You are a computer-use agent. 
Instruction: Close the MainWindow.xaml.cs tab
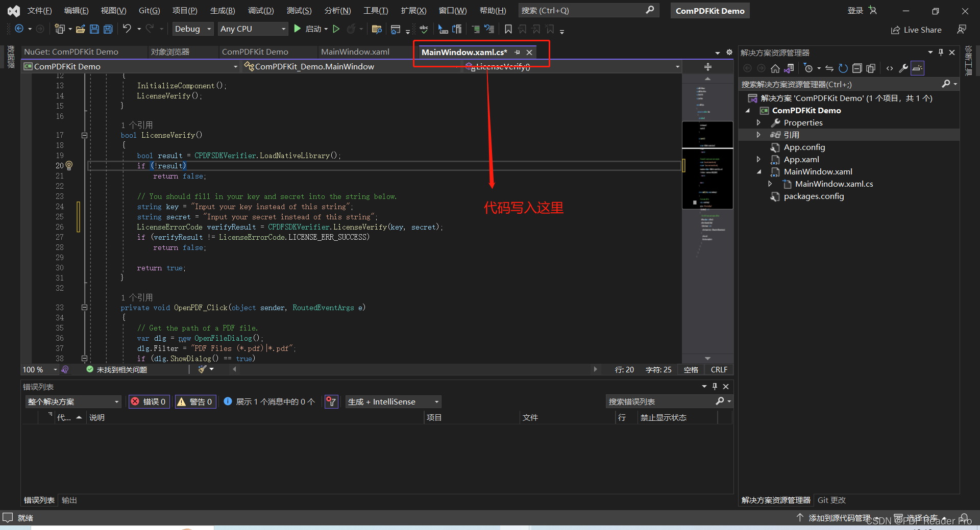[530, 52]
